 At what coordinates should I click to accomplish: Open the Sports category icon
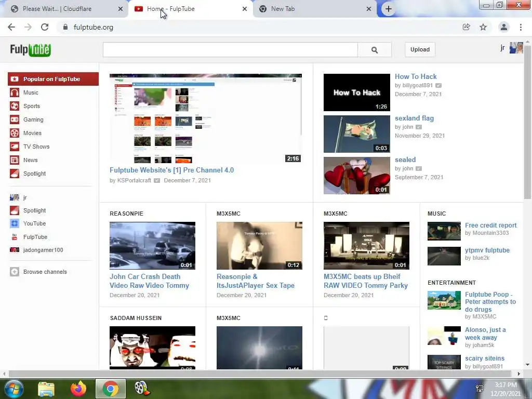pos(14,106)
